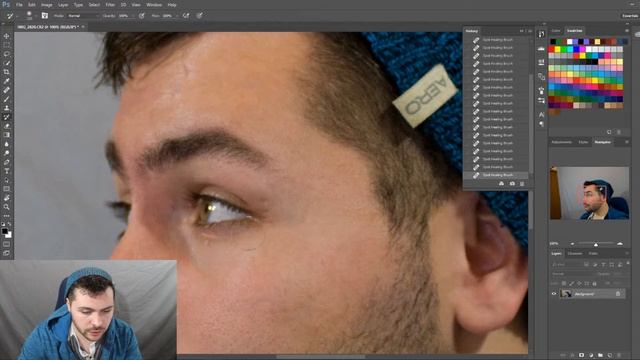The width and height of the screenshot is (640, 360).
Task: Toggle Quick Mask mode
Action: [7, 244]
